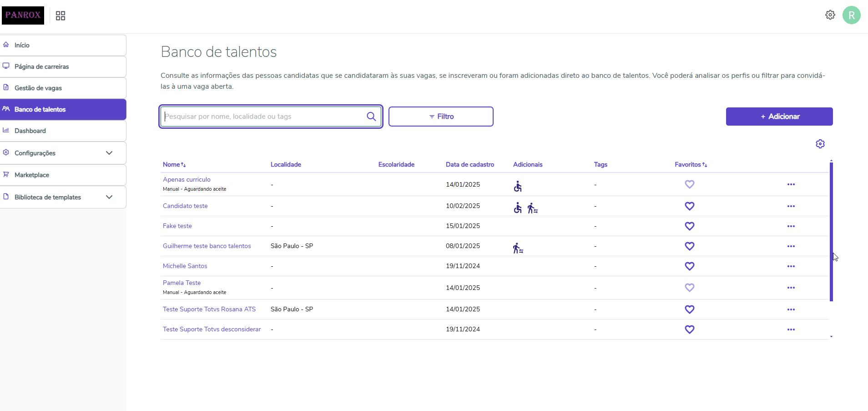Go to Início in sidebar
868x411 pixels.
coord(63,45)
